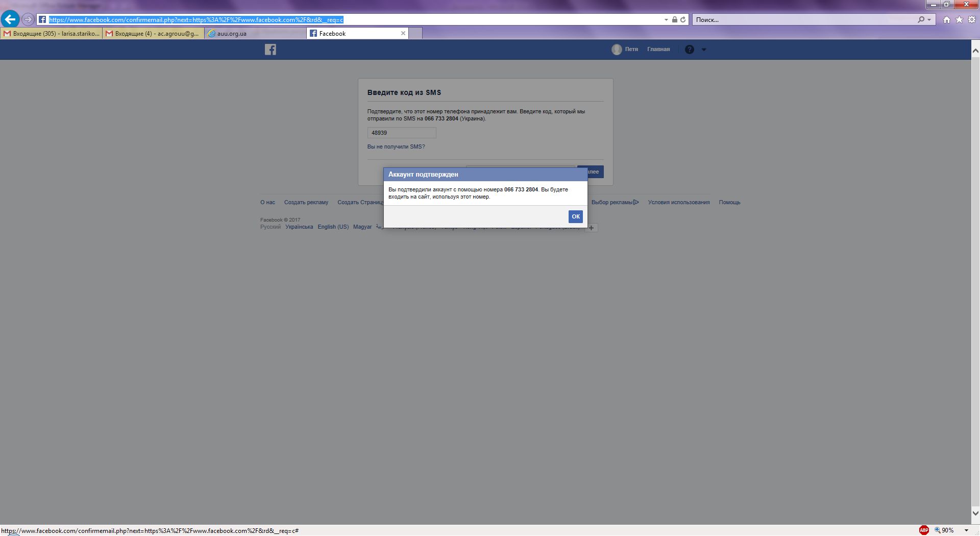Click the 'Введите код из SMS' heading

point(404,92)
